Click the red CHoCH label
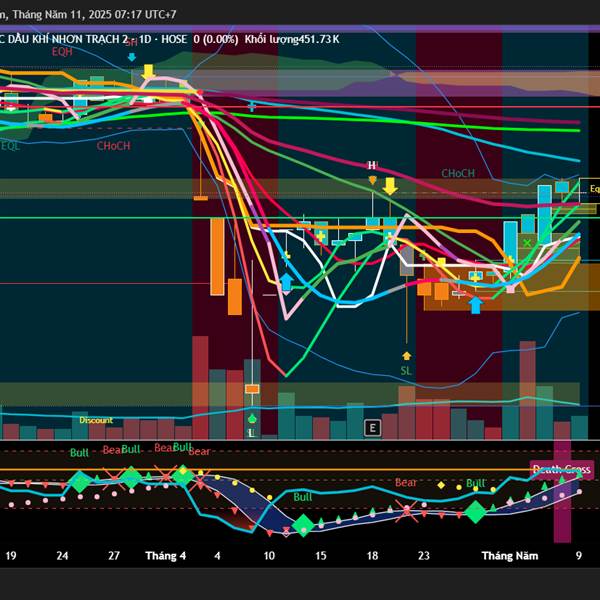This screenshot has height=600, width=600. (x=113, y=146)
